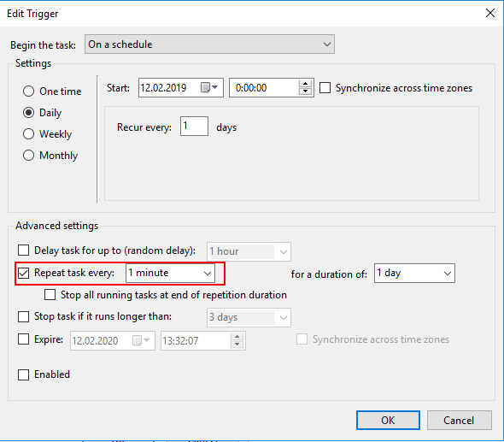Select the One time radio button
The width and height of the screenshot is (504, 442).
[x=28, y=91]
